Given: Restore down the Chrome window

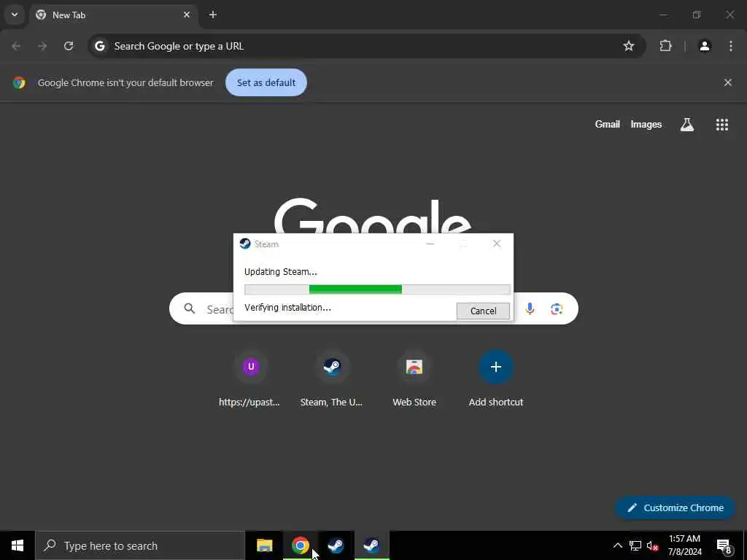Looking at the screenshot, I should [697, 15].
